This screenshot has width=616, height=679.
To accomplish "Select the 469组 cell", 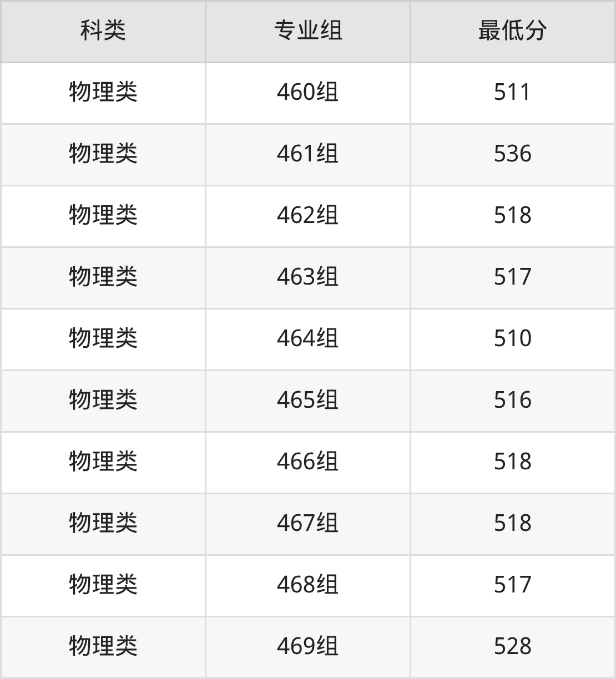I will 308,646.
